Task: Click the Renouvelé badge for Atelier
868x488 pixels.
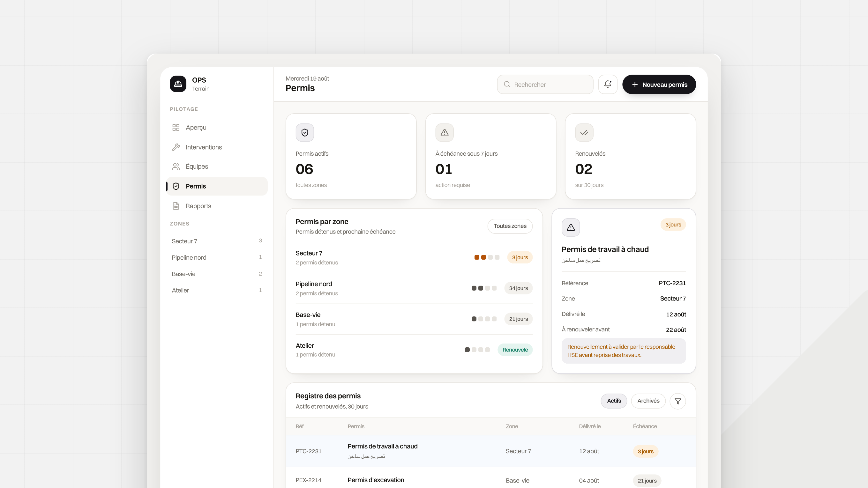Action: pos(515,350)
